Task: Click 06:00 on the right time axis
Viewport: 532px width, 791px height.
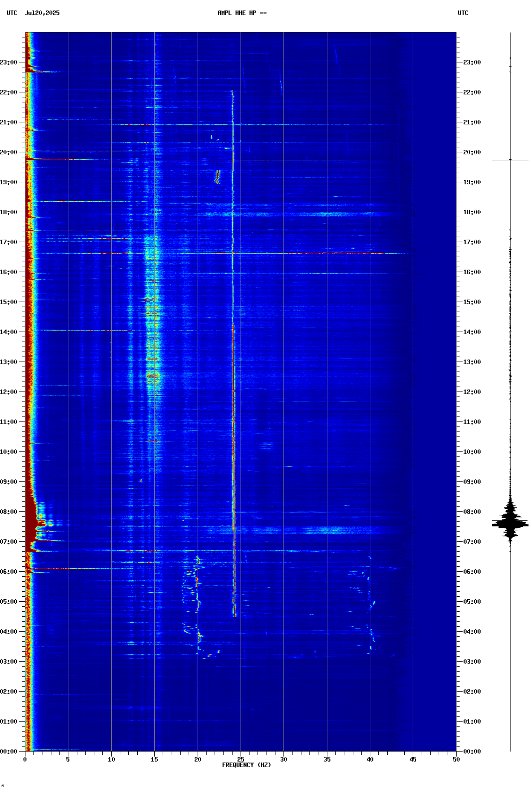Action: tap(472, 572)
